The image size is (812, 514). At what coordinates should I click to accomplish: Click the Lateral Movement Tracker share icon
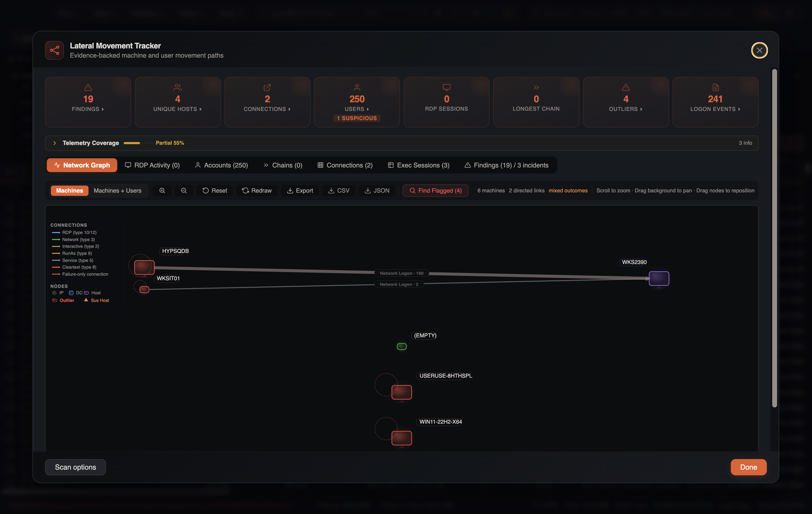point(54,50)
